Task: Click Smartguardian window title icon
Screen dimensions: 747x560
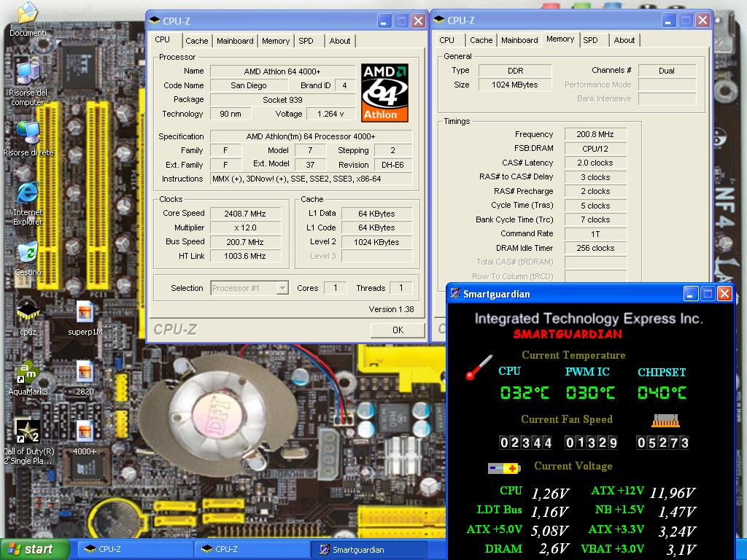Action: coord(455,293)
